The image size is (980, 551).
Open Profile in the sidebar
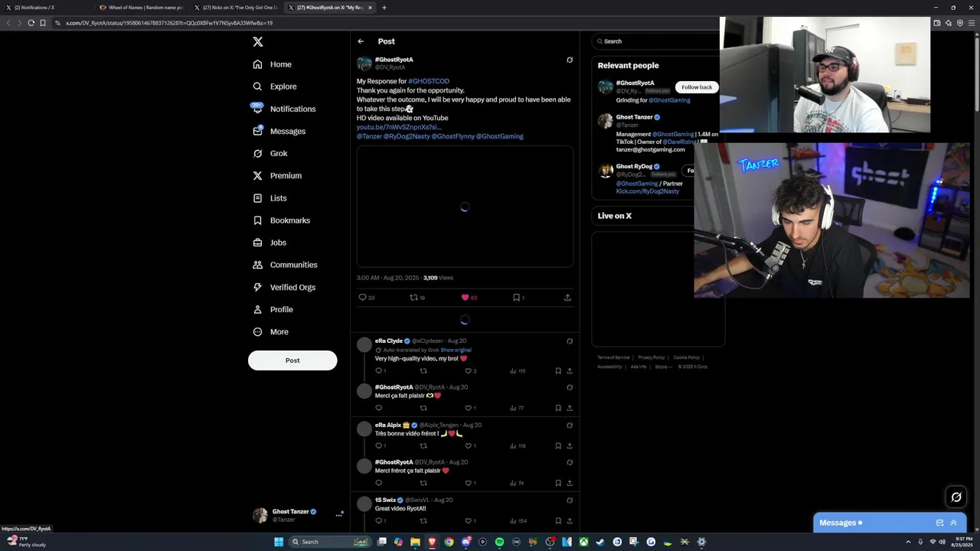[x=273, y=309]
